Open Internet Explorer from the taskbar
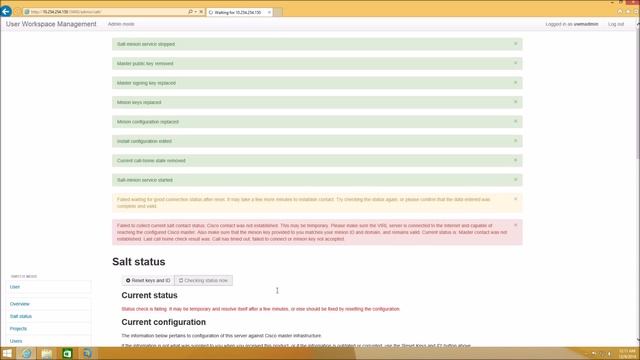This screenshot has width=640, height=360. [x=27, y=353]
